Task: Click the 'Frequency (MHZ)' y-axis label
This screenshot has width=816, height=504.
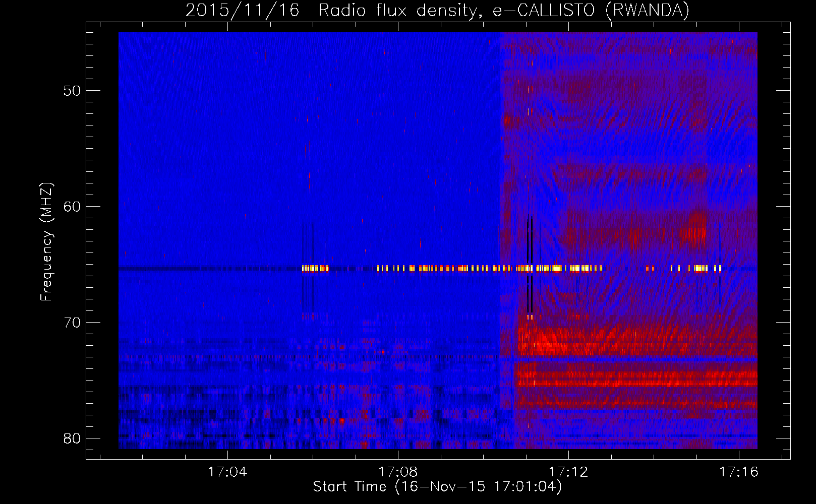Action: click(x=46, y=242)
